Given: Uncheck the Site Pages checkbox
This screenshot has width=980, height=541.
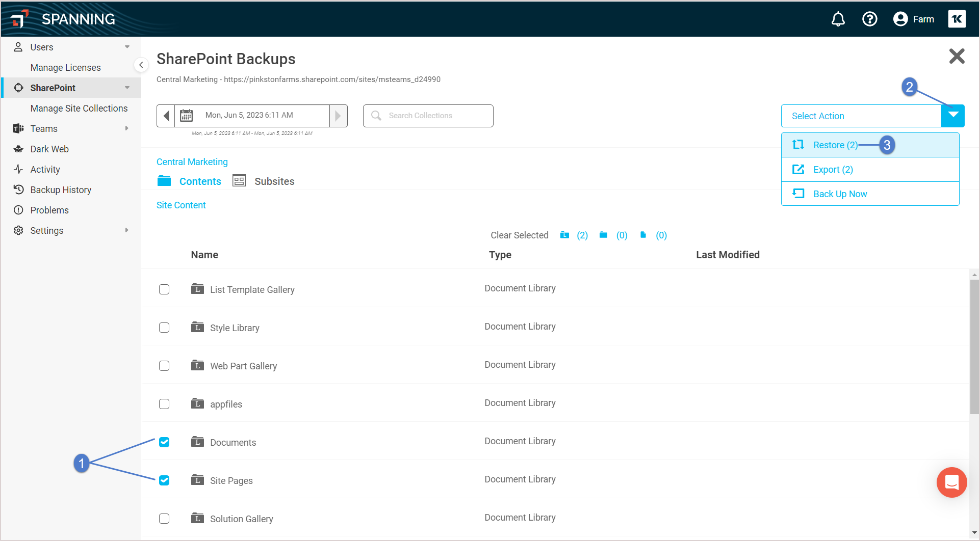Looking at the screenshot, I should 164,480.
